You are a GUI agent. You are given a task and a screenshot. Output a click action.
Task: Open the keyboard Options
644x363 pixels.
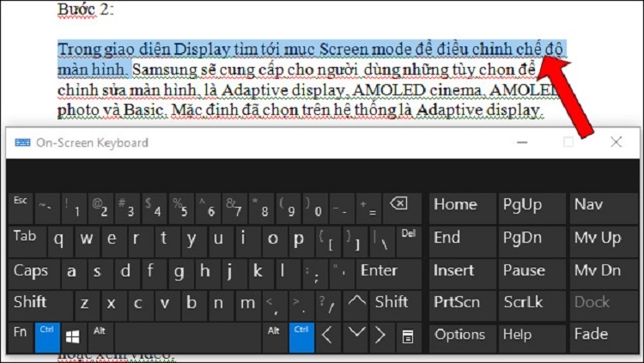coord(463,337)
